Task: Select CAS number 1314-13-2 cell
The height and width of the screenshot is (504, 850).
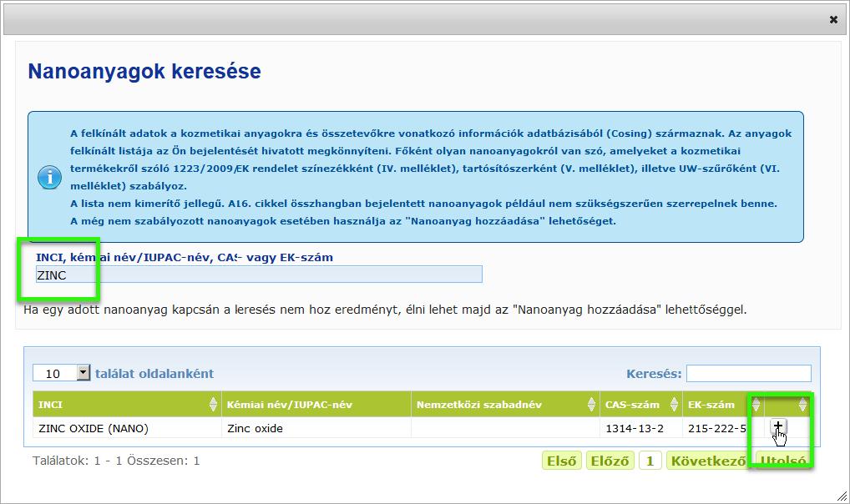Action: coord(640,428)
